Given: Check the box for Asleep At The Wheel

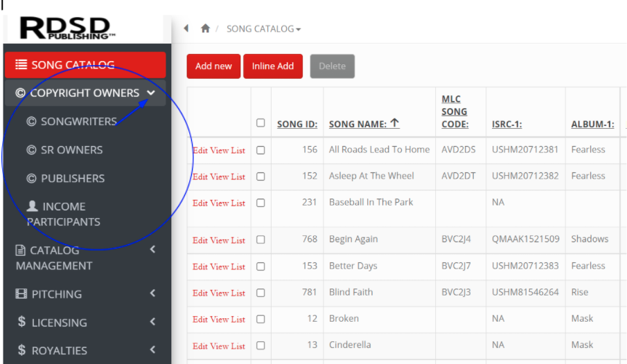Looking at the screenshot, I should pyautogui.click(x=260, y=176).
